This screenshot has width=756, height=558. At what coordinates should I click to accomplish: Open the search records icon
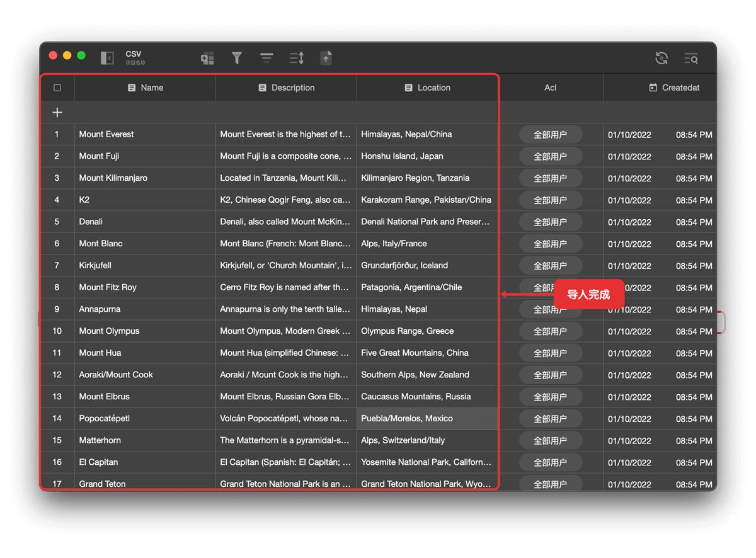691,58
